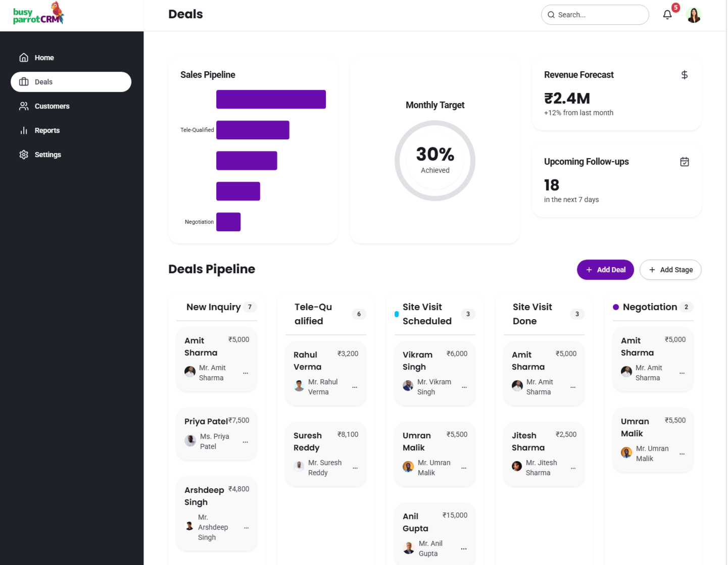Click the purple dot beside Negotiation
Screen dimensions: 728x565
pyautogui.click(x=615, y=307)
